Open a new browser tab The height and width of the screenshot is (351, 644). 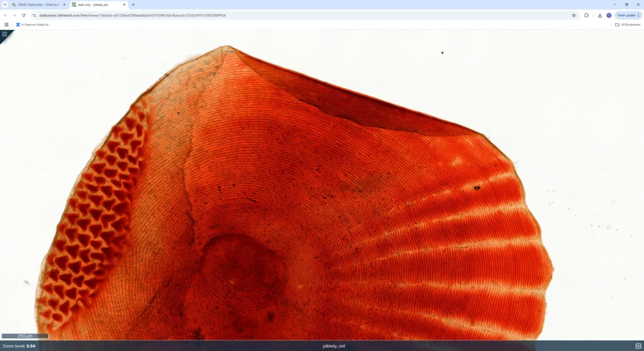[x=133, y=4]
